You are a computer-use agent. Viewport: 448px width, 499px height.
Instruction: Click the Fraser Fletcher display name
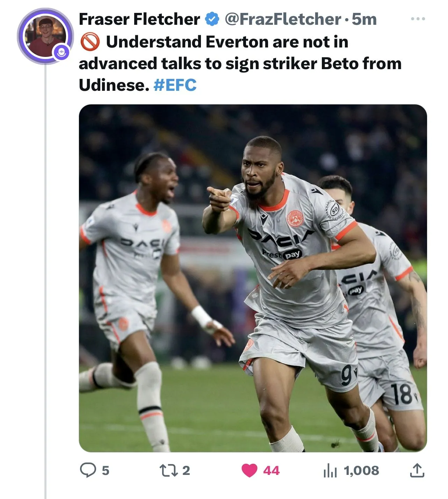tap(139, 19)
